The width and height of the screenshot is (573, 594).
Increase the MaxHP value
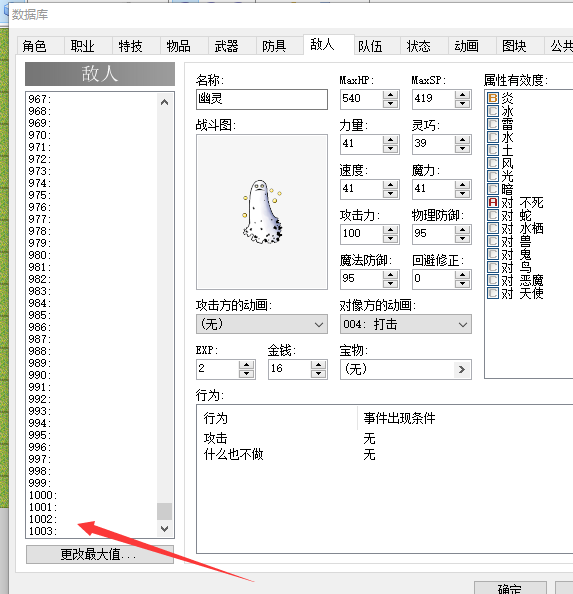[390, 95]
